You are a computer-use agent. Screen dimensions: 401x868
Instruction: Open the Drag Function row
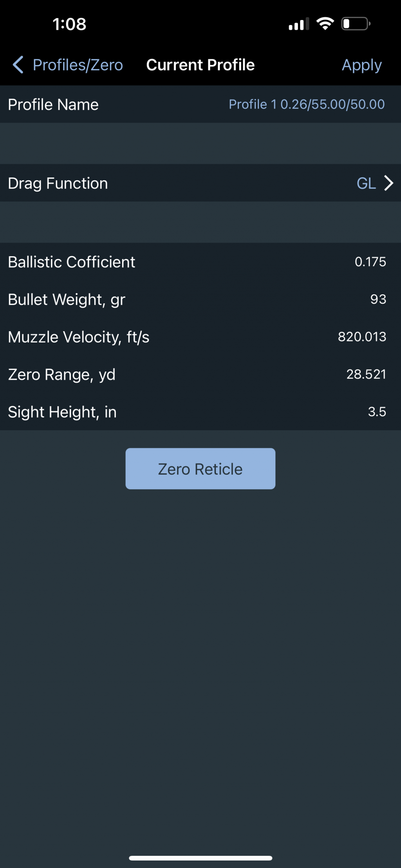pos(200,183)
